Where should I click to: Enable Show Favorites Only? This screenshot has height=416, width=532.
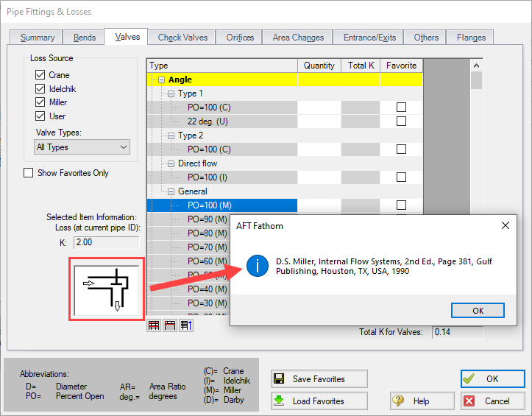(x=29, y=173)
